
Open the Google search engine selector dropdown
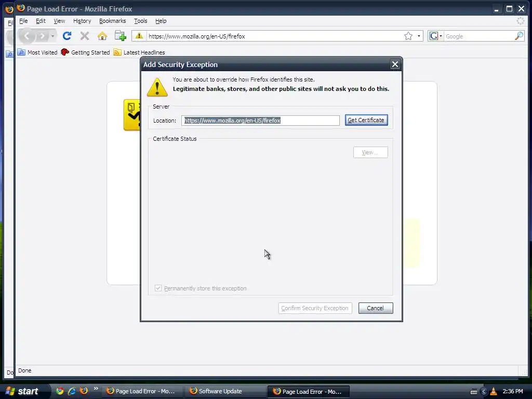(x=435, y=36)
